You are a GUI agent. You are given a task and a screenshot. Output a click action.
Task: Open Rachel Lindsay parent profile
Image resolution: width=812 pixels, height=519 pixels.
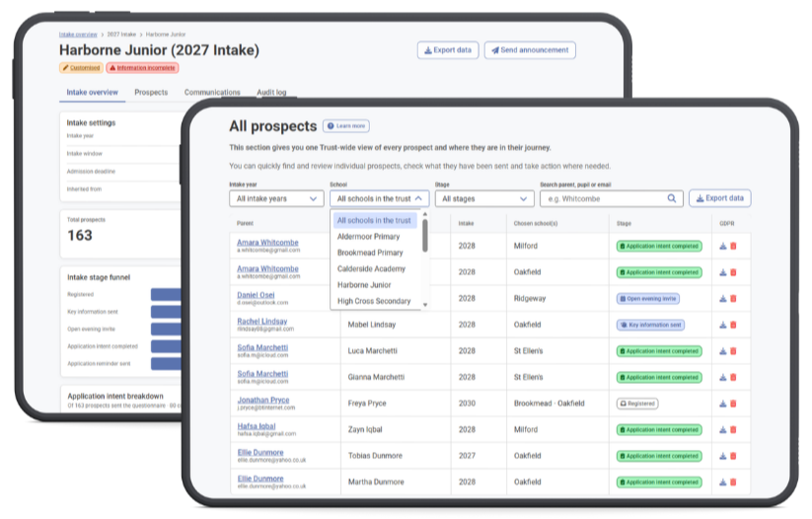coord(262,321)
